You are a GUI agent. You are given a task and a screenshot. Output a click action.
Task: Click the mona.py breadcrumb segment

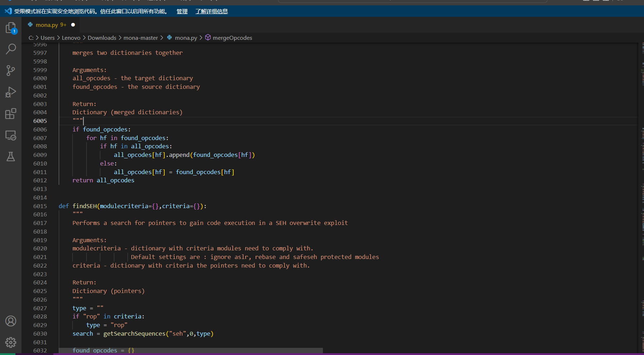pyautogui.click(x=186, y=38)
